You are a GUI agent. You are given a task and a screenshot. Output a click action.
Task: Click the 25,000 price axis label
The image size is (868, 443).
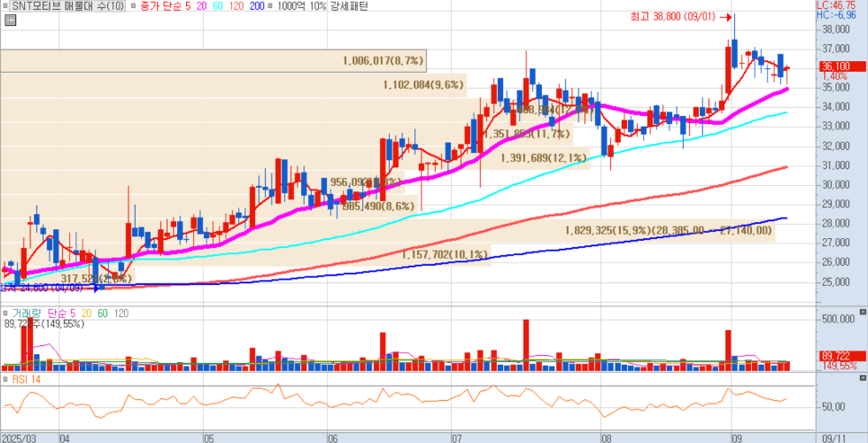click(836, 282)
